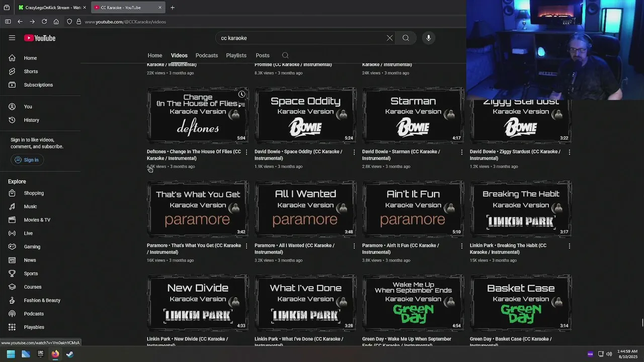Open Steam icon in taskbar
The image size is (644, 362).
(70, 354)
